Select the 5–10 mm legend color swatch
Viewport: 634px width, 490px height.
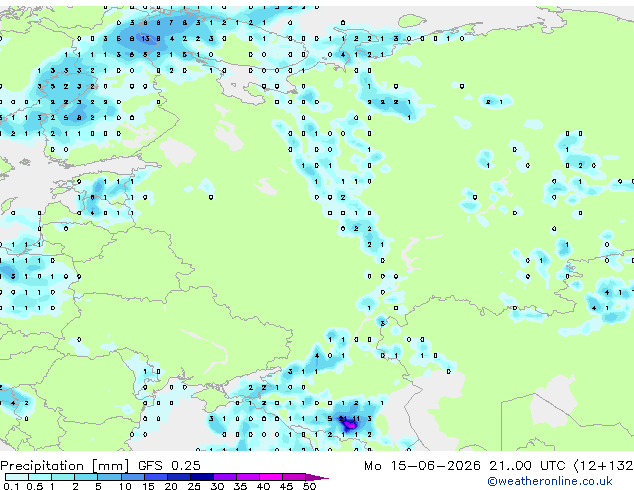[x=109, y=477]
